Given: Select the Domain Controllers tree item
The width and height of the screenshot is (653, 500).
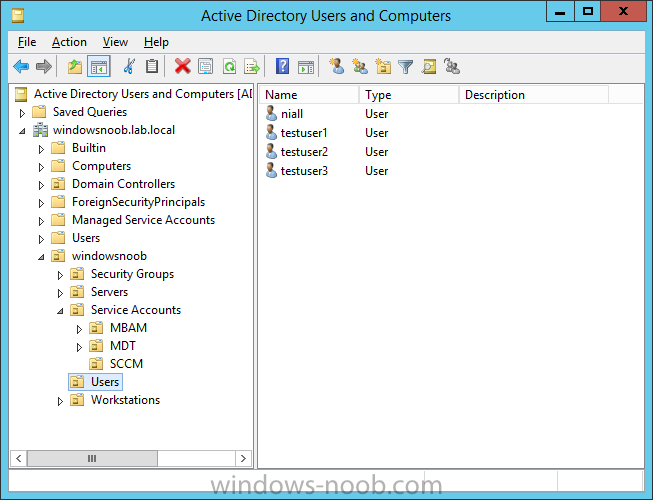Looking at the screenshot, I should [x=123, y=184].
